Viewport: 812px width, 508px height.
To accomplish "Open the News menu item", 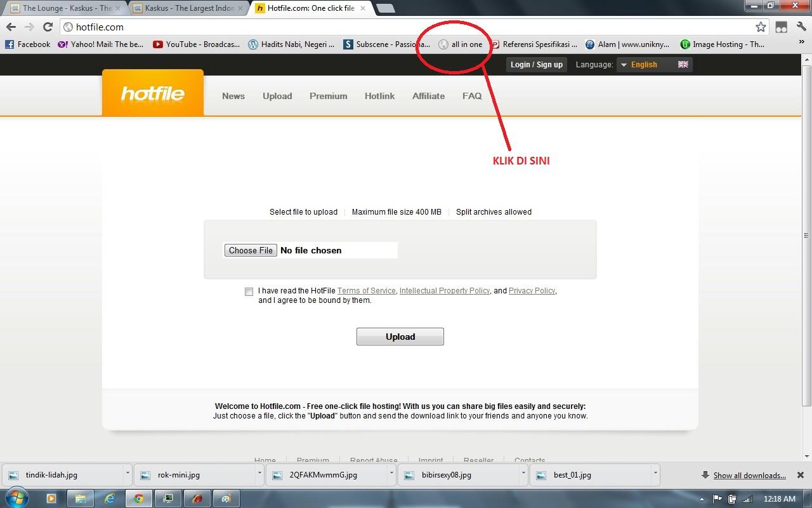I will pos(233,96).
